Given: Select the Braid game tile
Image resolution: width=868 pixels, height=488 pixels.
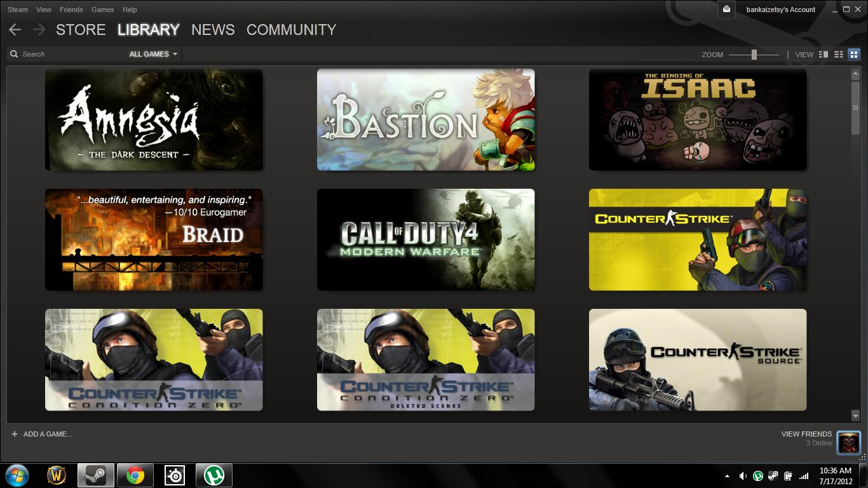Looking at the screenshot, I should point(154,240).
